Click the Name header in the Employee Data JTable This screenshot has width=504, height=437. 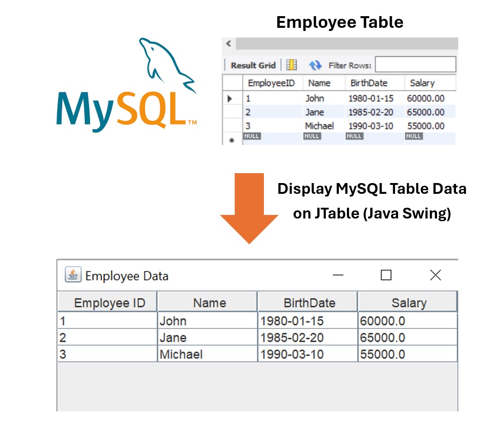(x=208, y=302)
